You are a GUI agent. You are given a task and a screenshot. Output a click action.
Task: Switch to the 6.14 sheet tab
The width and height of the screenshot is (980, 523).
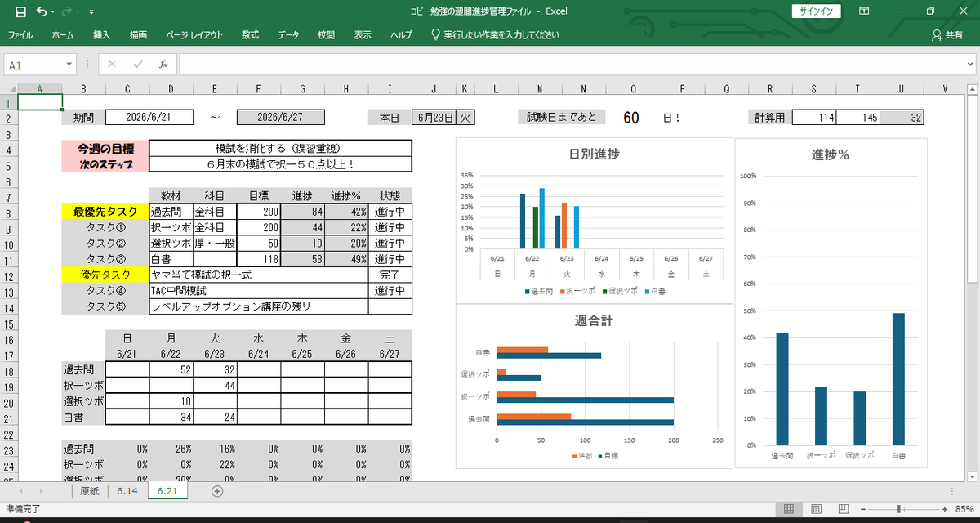pyautogui.click(x=127, y=491)
